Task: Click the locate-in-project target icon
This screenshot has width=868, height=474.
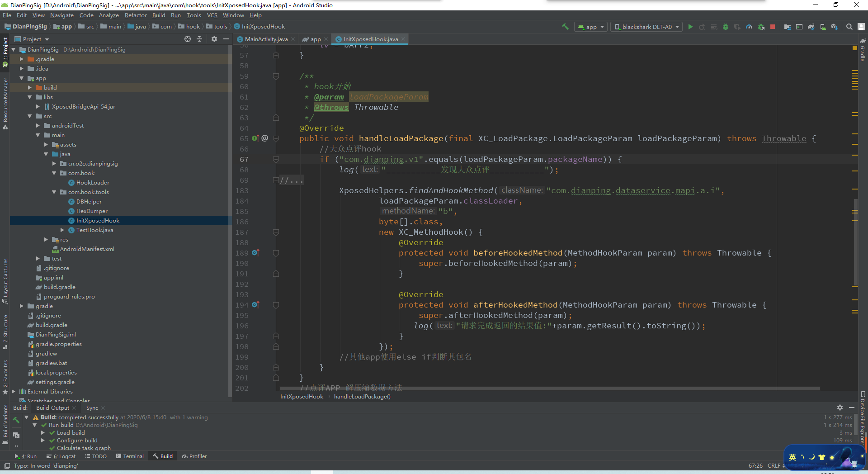Action: pyautogui.click(x=188, y=39)
